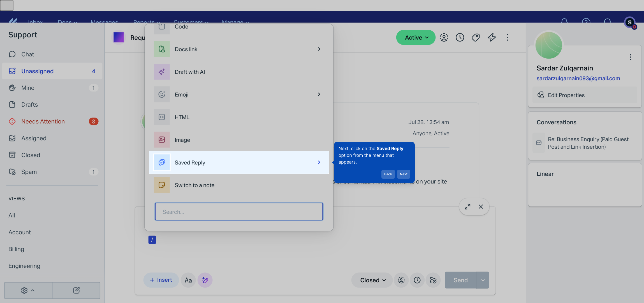This screenshot has height=303, width=644.
Task: Click Edit Properties
Action: 585,95
